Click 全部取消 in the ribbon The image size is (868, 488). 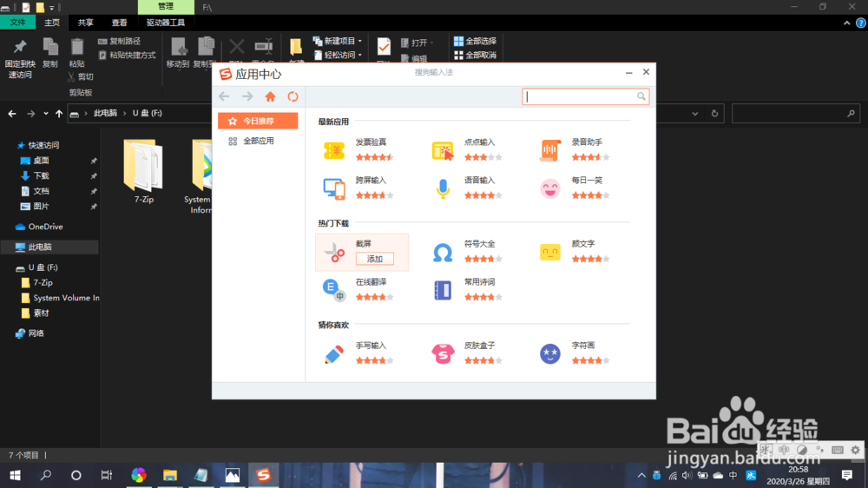tap(475, 55)
